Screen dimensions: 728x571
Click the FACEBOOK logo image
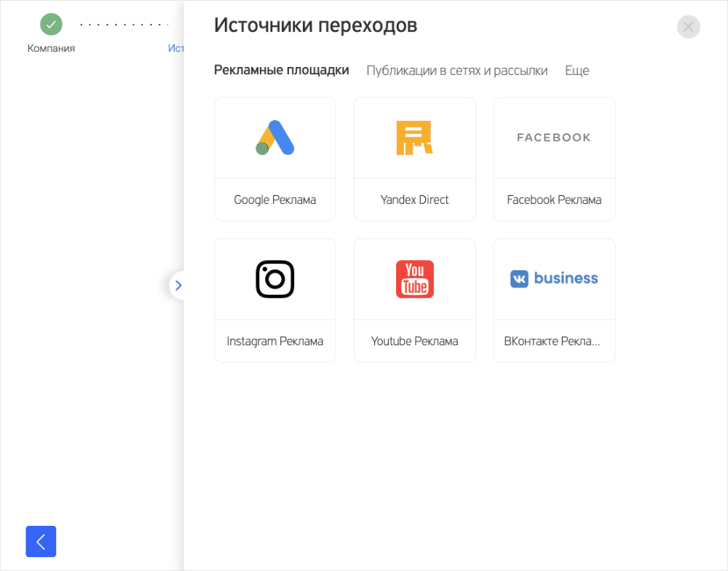pyautogui.click(x=554, y=138)
